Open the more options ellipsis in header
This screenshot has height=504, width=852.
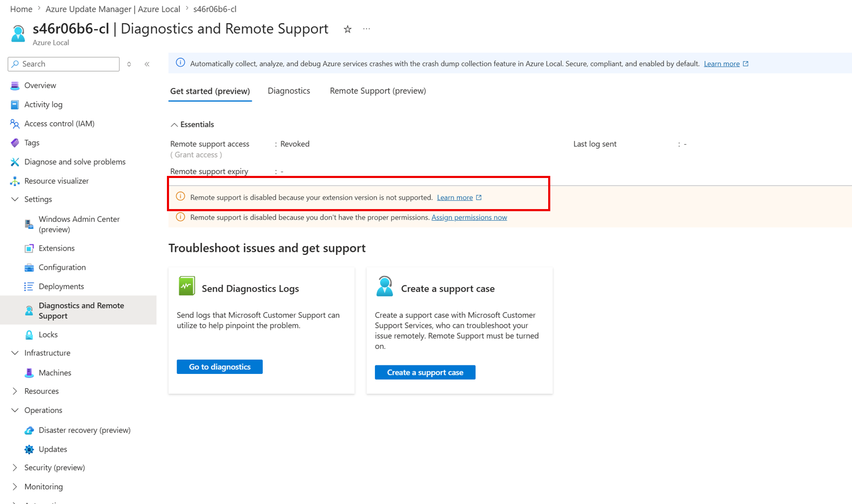pyautogui.click(x=366, y=29)
